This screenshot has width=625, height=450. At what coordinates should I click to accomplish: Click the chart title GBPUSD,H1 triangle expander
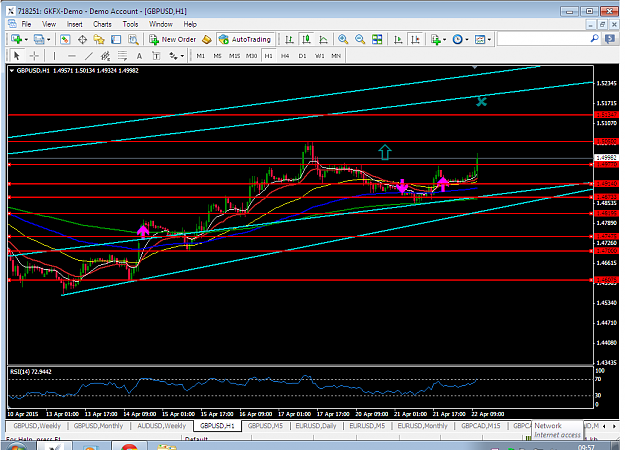click(12, 71)
